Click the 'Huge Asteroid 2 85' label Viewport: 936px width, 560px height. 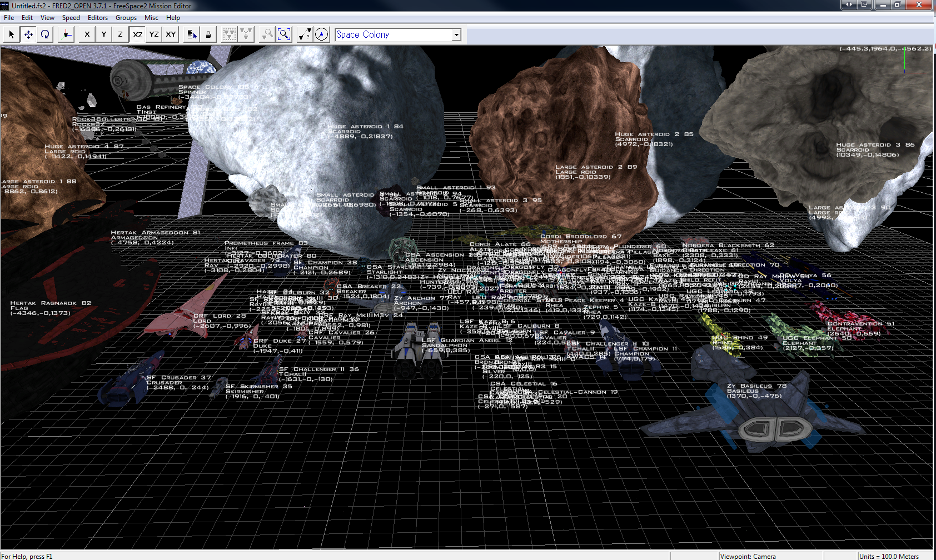[654, 134]
